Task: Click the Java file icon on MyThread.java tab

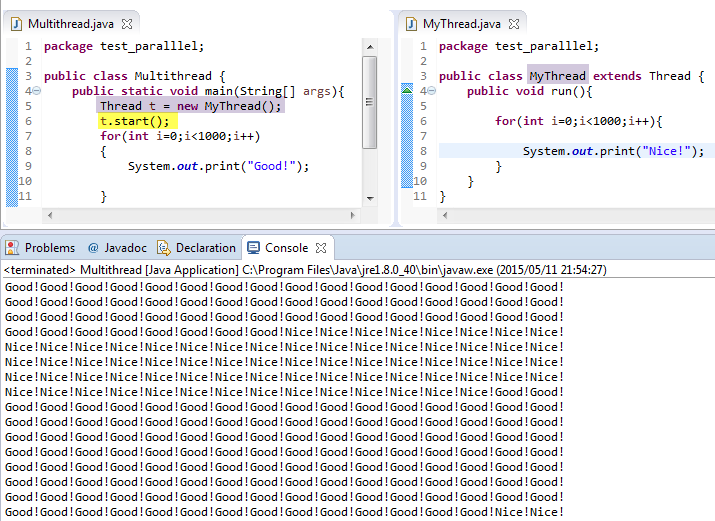Action: (411, 24)
